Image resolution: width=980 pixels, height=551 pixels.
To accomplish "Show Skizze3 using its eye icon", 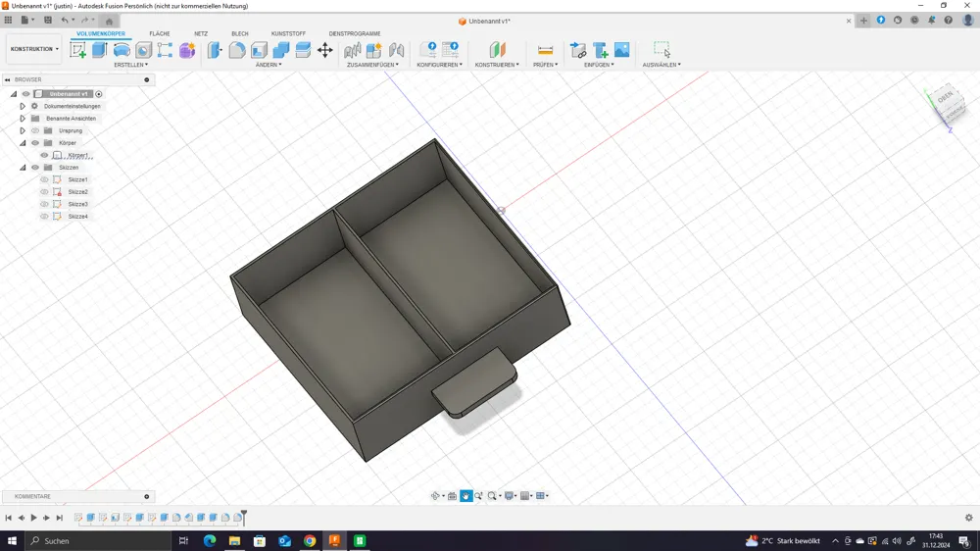I will [x=44, y=204].
